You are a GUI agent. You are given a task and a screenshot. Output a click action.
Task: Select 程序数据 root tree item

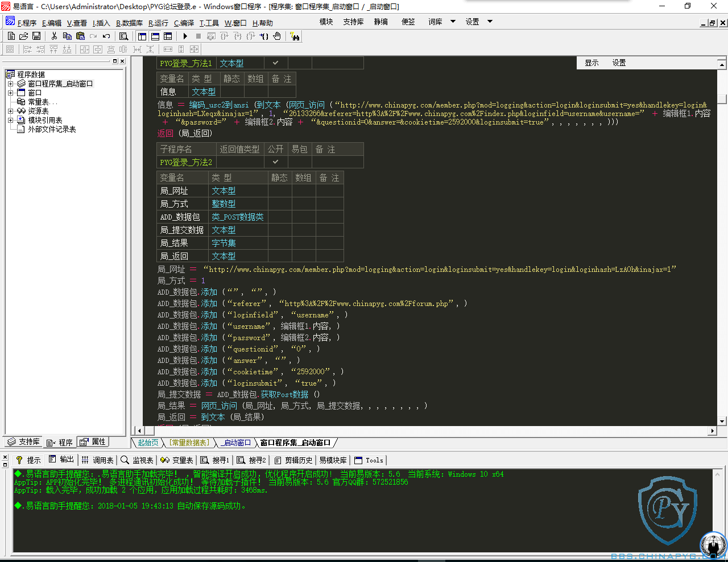click(31, 75)
